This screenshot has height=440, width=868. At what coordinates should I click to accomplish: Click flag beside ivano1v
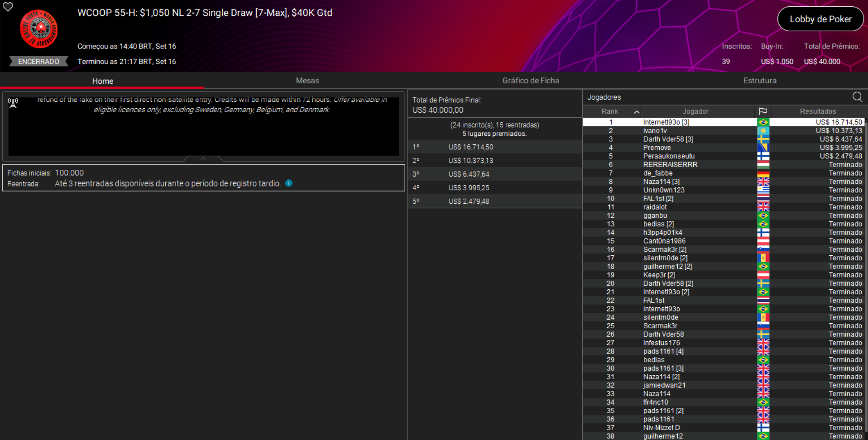pos(763,131)
